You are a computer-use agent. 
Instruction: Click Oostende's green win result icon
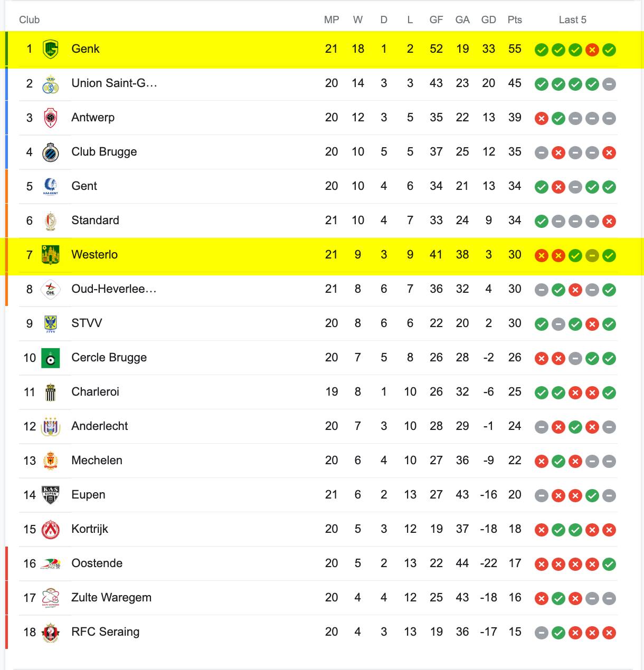point(609,564)
